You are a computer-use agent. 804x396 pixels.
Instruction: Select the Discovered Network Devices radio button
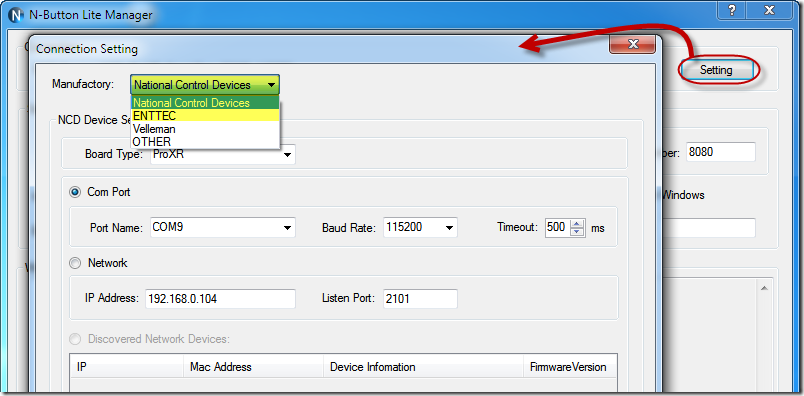(x=75, y=339)
